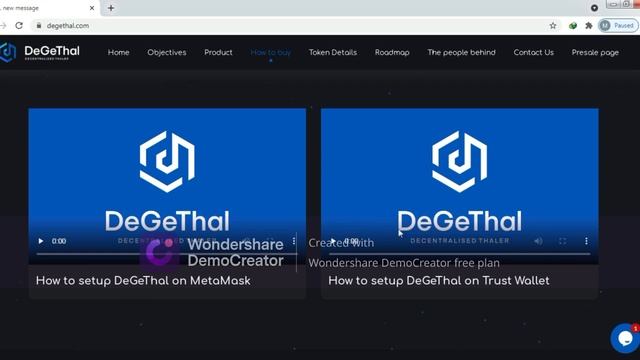Mute the Trust Wallet video
This screenshot has height=360, width=640.
[x=538, y=241]
